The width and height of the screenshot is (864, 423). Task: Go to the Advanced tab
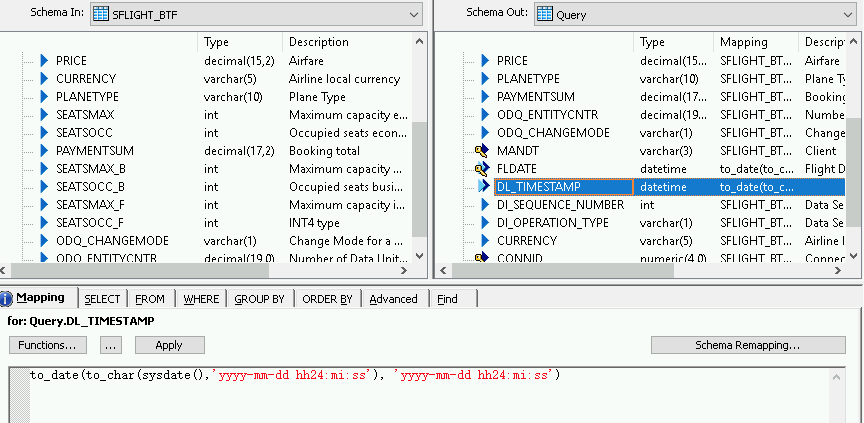(x=393, y=299)
